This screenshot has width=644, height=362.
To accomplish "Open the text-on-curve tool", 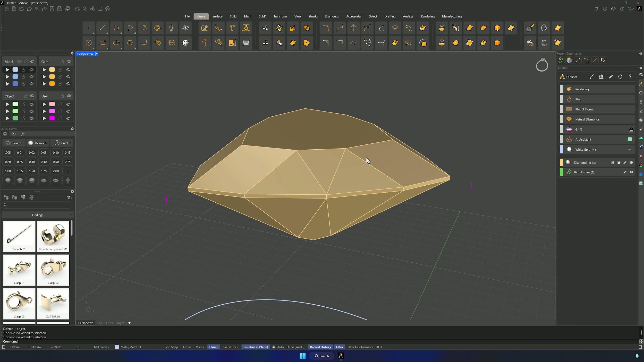I will tap(218, 43).
